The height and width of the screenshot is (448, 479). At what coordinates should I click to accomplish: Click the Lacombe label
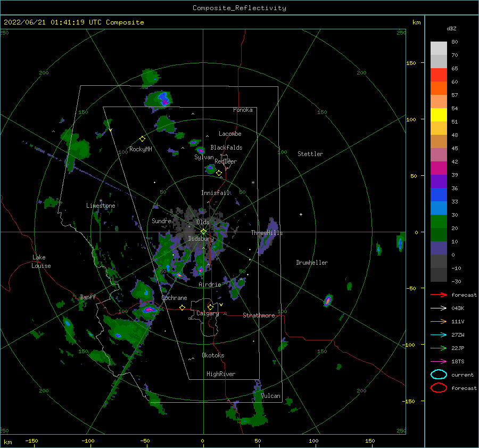click(230, 134)
